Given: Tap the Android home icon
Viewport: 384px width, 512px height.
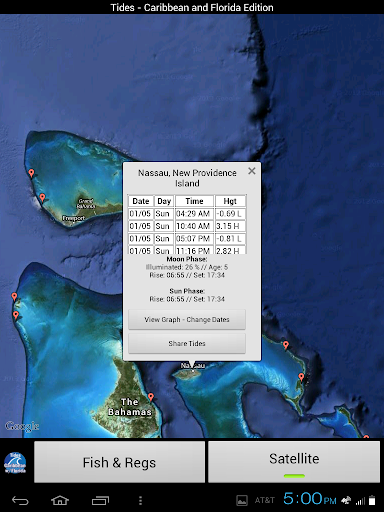Looking at the screenshot, I should (60, 500).
